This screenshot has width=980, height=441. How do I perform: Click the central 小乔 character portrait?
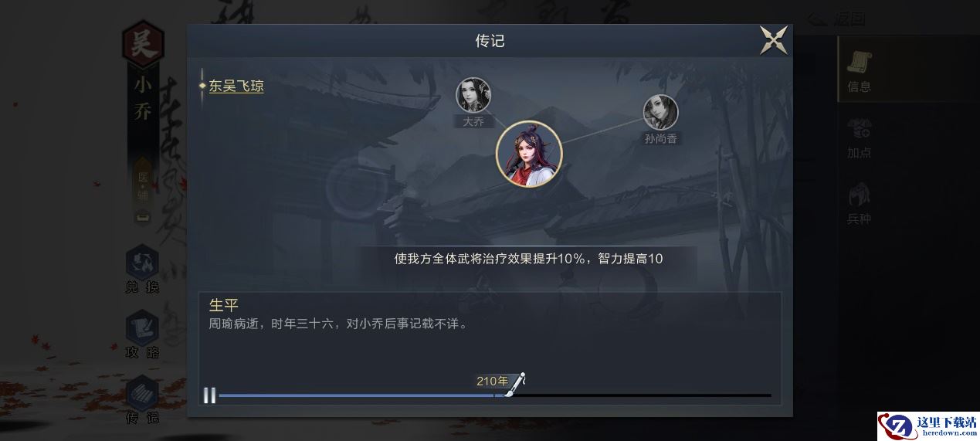click(529, 154)
